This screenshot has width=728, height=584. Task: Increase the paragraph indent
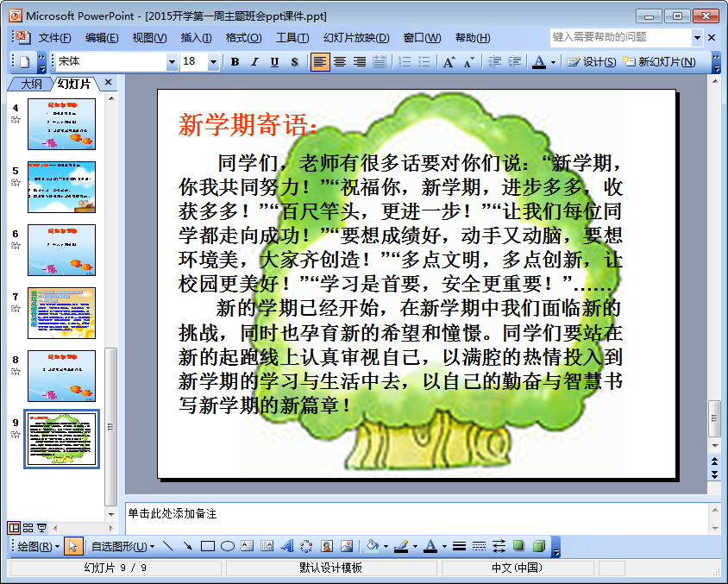[514, 62]
